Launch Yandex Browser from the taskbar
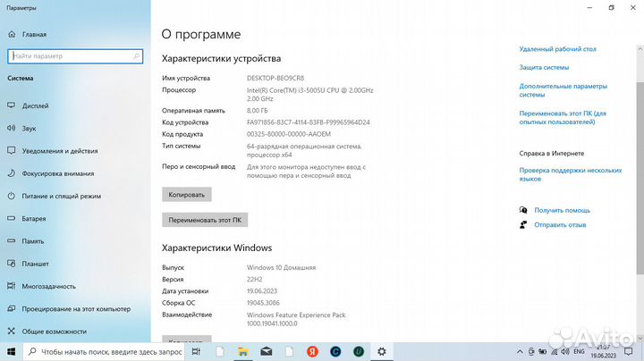The width and height of the screenshot is (644, 361). (312, 351)
